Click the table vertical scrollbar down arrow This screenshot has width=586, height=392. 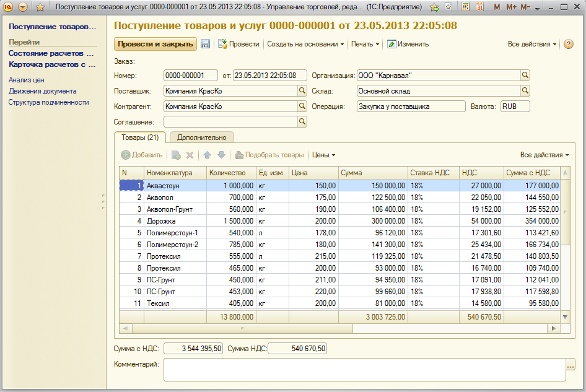point(565,317)
